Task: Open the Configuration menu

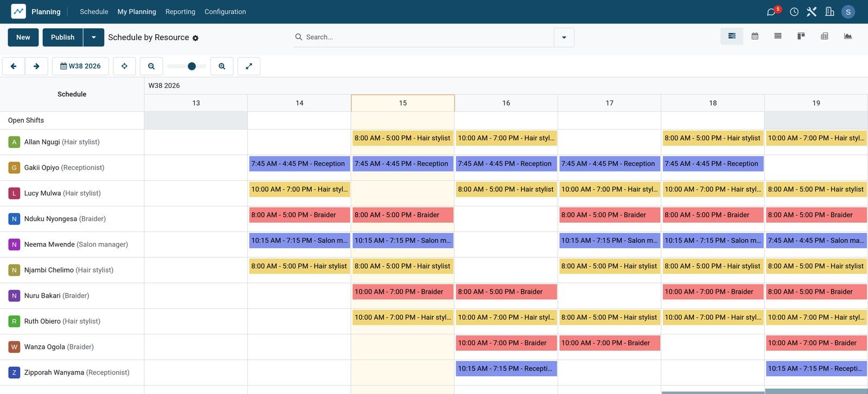Action: [225, 11]
